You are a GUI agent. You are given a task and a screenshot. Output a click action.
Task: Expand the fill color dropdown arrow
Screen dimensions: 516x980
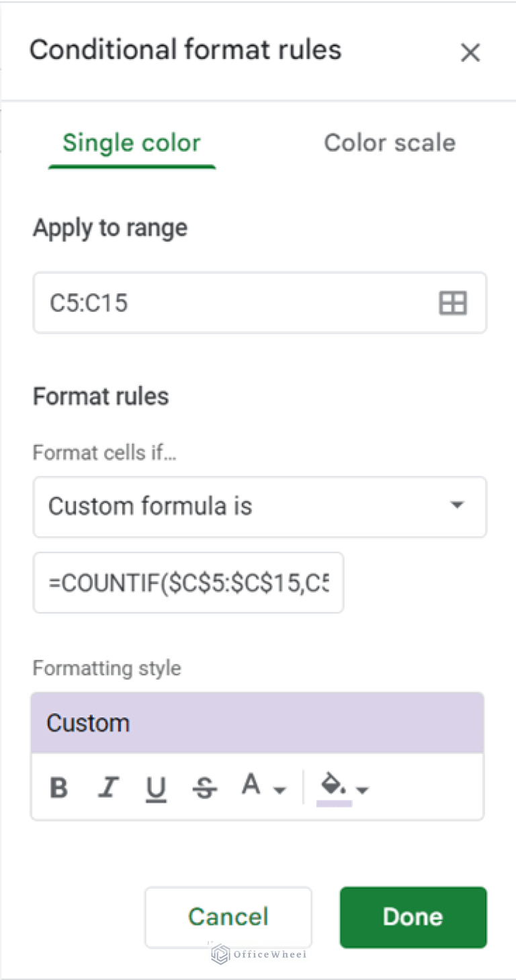tap(363, 790)
